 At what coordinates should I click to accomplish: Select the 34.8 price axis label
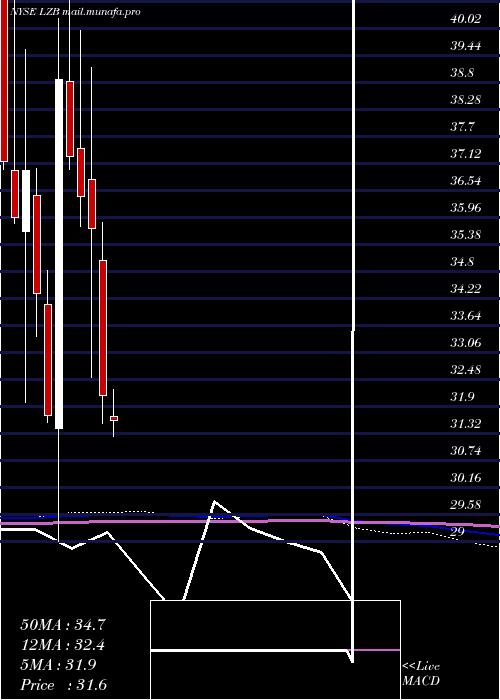point(462,262)
